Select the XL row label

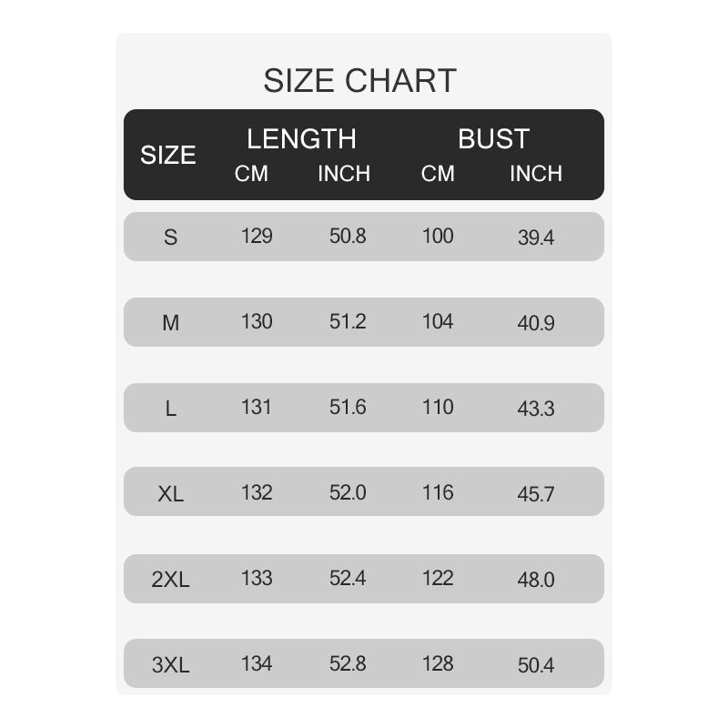[x=170, y=493]
